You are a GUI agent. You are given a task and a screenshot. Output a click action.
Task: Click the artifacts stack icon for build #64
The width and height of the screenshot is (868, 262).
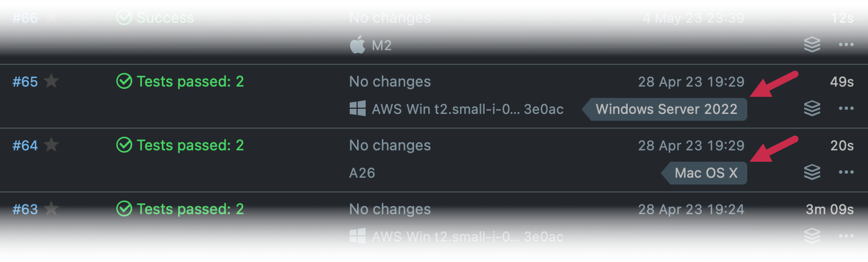click(x=812, y=172)
